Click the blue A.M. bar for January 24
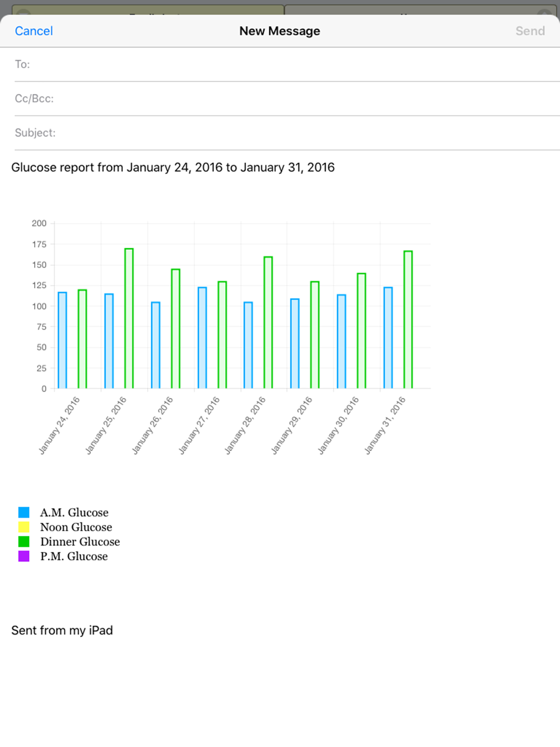560x747 pixels. [62, 340]
